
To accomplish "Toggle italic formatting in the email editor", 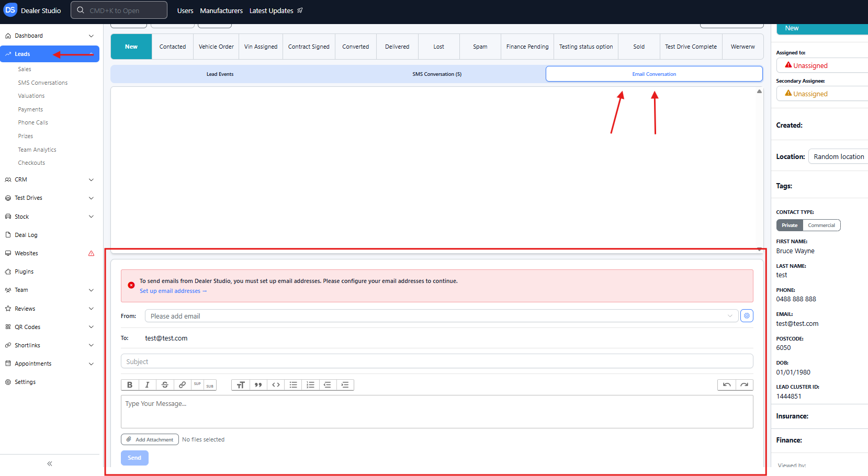I will 147,385.
